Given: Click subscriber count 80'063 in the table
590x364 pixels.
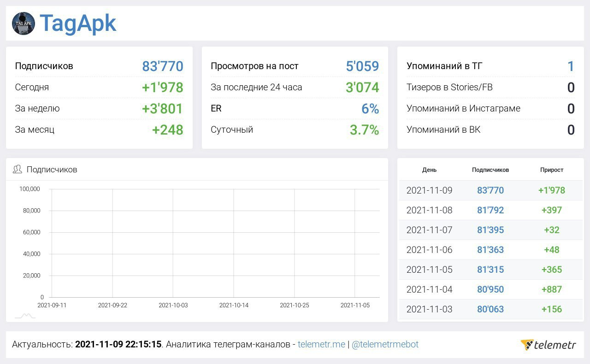Looking at the screenshot, I should [490, 309].
